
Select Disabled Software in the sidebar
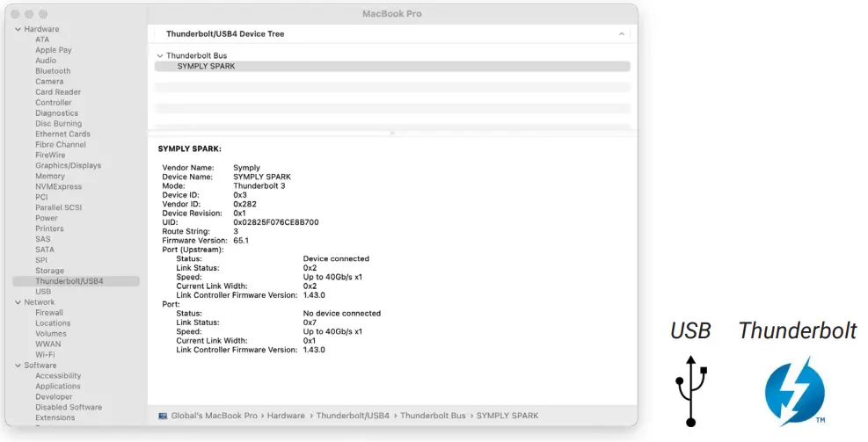(x=69, y=408)
